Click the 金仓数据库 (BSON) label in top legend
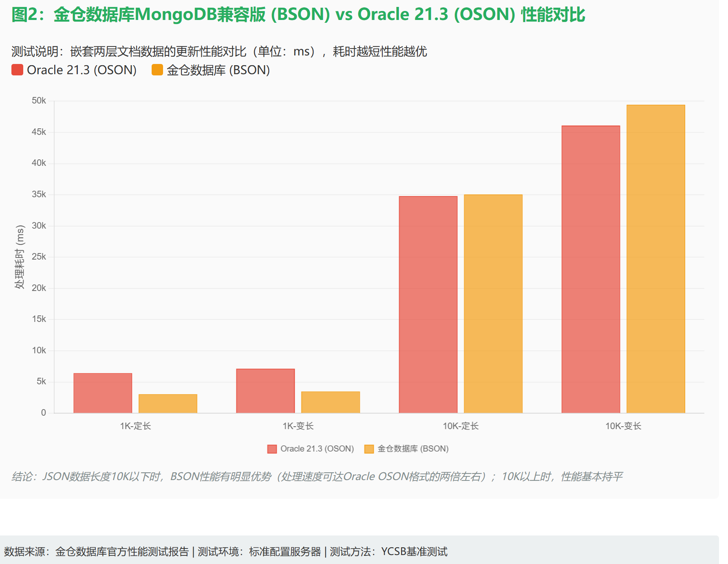This screenshot has height=564, width=728. tap(218, 70)
